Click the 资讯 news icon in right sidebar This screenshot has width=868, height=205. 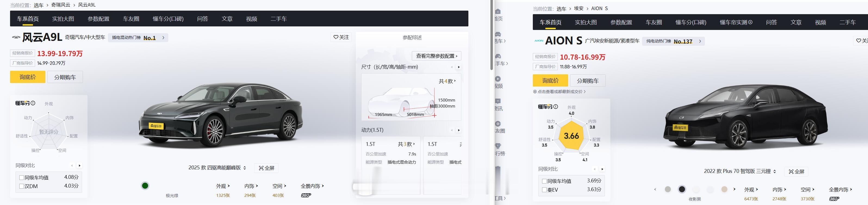click(498, 101)
